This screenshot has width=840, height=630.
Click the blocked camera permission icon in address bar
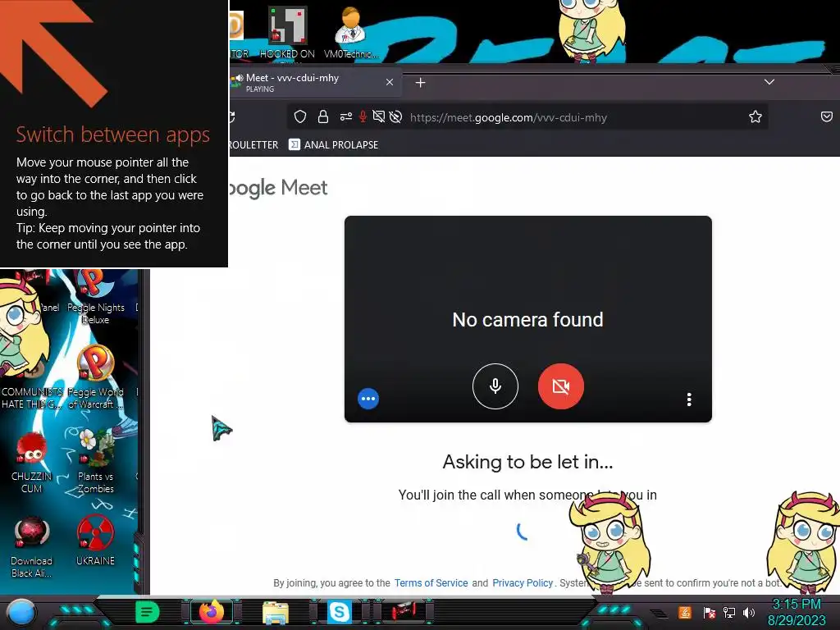(379, 116)
